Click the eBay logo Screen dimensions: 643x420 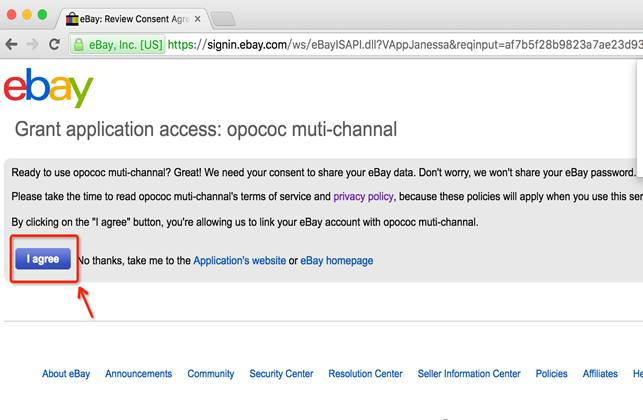pos(49,88)
